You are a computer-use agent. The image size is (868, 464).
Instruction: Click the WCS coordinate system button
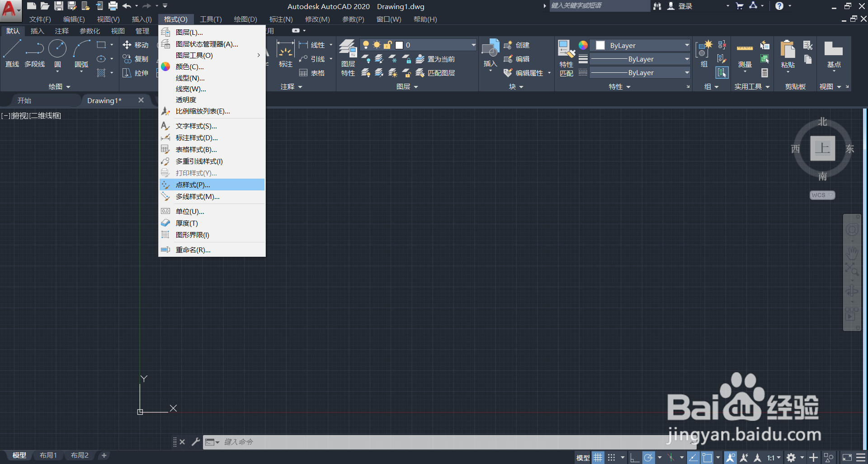point(822,195)
